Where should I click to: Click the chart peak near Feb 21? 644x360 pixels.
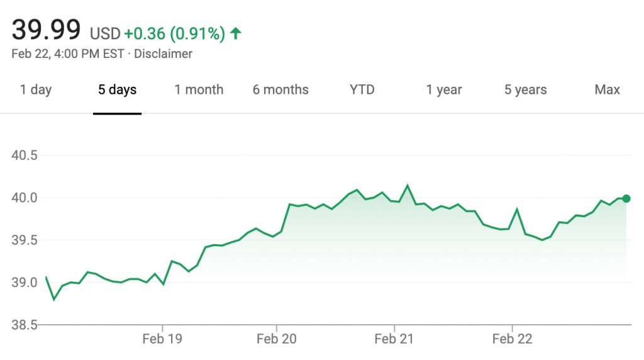[408, 185]
